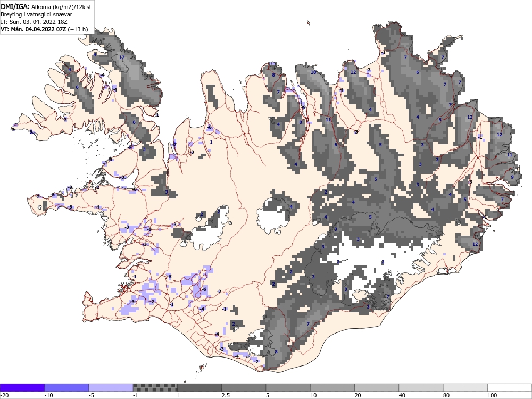Click the gray 10 to 20 legend swatch
This screenshot has width=532, height=399.
click(332, 387)
